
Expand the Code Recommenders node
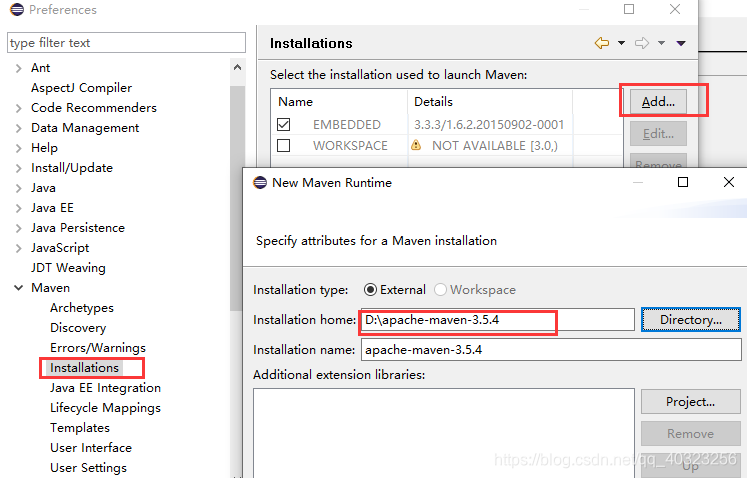[19, 108]
